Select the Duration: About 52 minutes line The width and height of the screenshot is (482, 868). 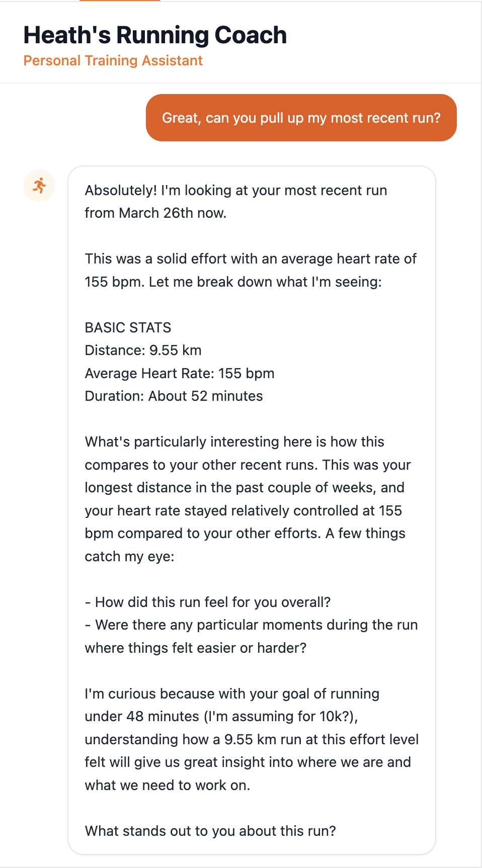(x=174, y=396)
